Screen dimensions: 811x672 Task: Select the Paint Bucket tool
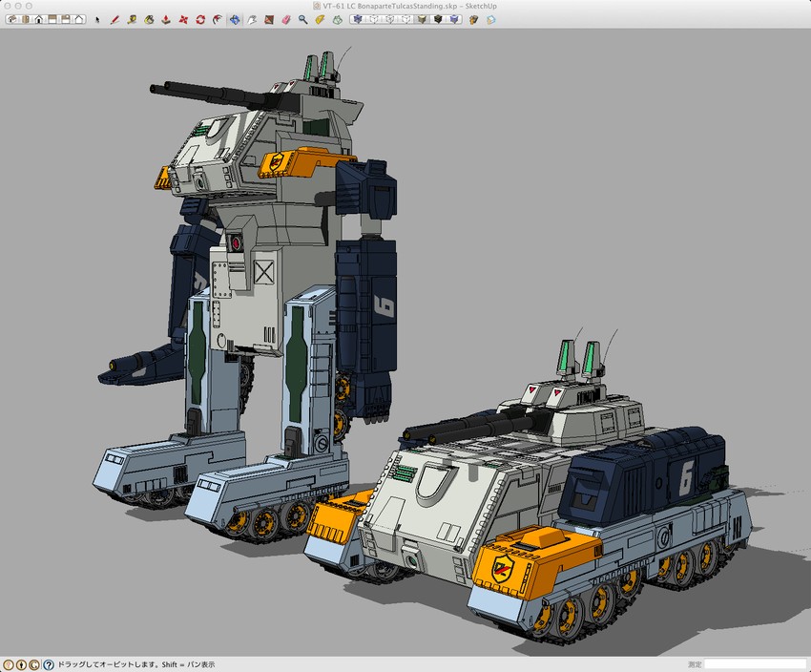149,20
